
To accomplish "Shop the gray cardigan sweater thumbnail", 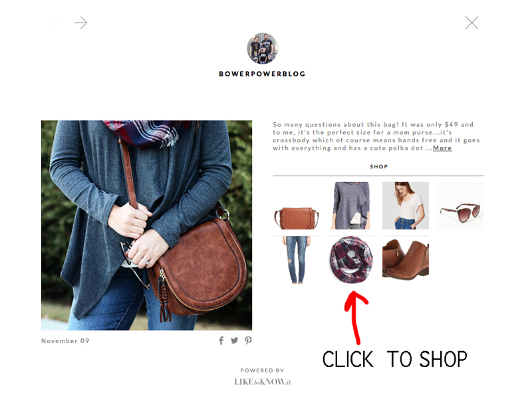I will tap(351, 206).
